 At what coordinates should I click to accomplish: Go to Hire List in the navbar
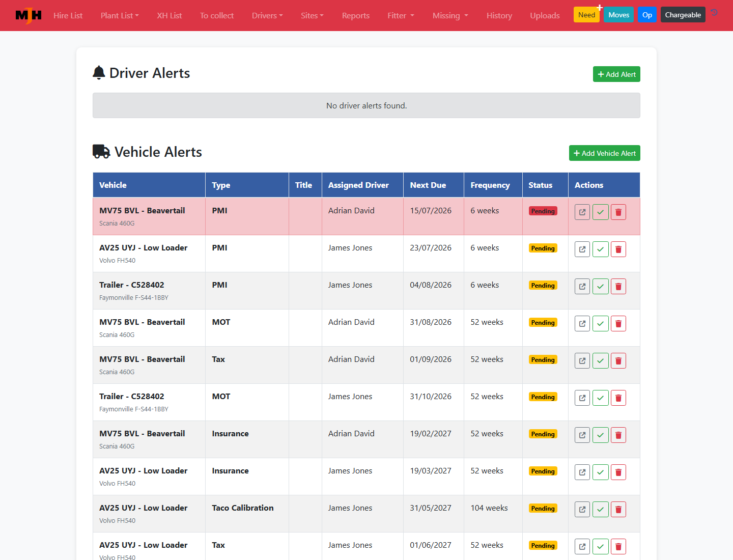pos(68,16)
